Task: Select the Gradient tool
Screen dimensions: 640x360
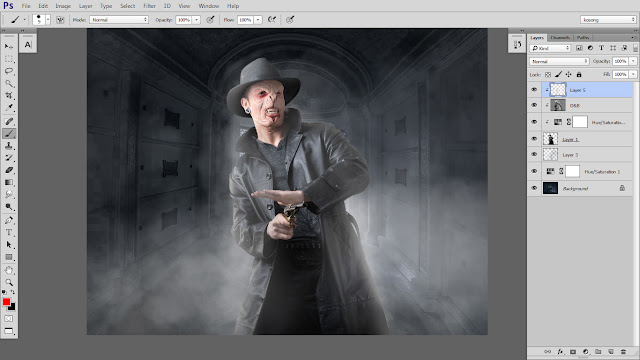Action: pos(9,182)
